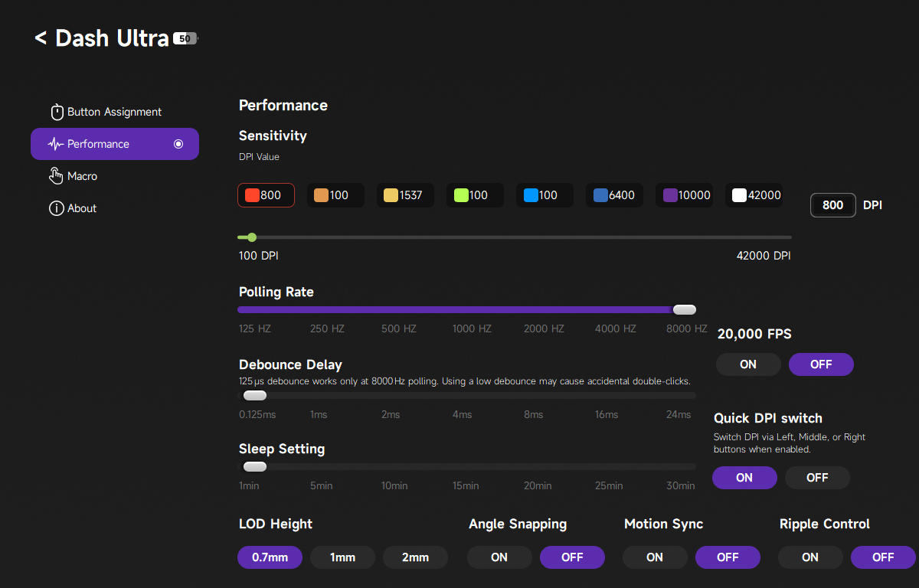Open the Macro section
This screenshot has width=919, height=588.
[x=82, y=176]
